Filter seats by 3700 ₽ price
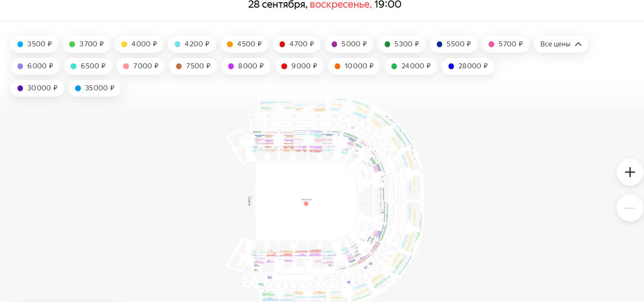 pos(87,44)
